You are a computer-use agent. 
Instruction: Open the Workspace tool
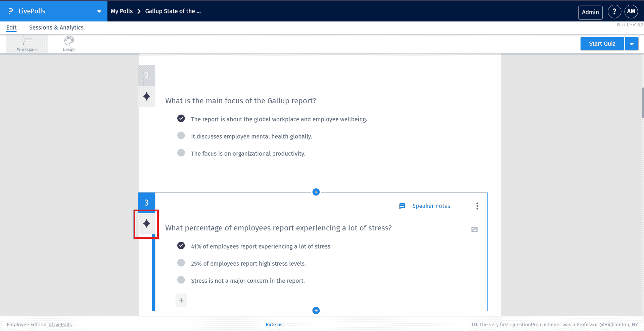(27, 44)
